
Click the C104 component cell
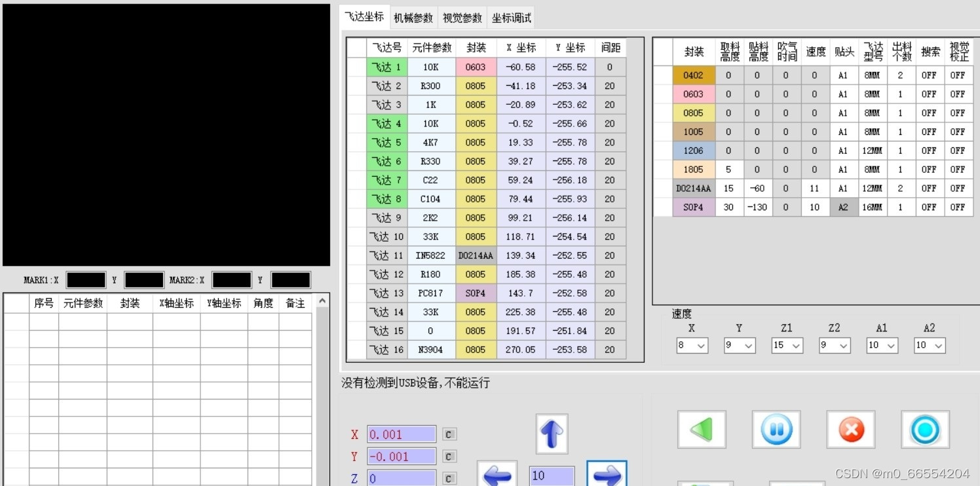(x=430, y=198)
